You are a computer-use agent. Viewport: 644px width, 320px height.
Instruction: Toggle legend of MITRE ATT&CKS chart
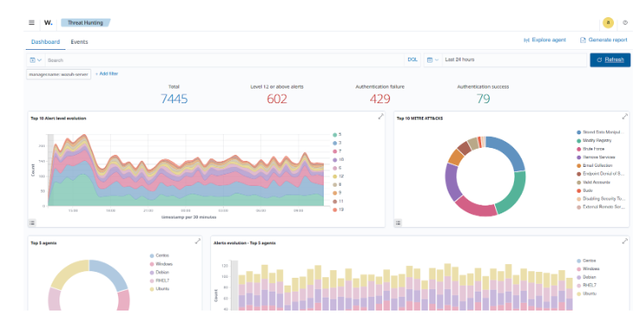398,223
